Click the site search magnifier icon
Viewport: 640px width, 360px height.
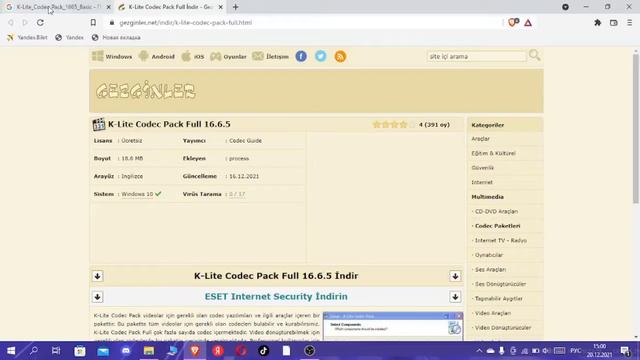pos(534,55)
